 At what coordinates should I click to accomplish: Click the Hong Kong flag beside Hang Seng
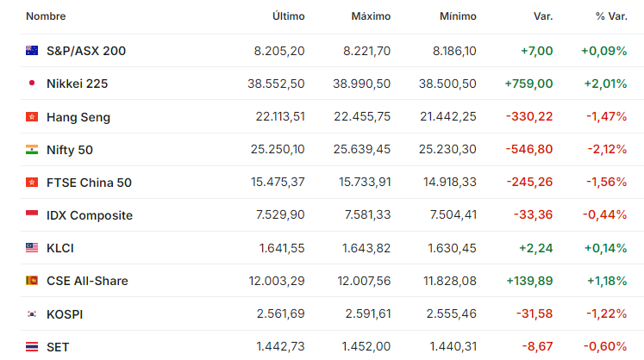pos(32,117)
